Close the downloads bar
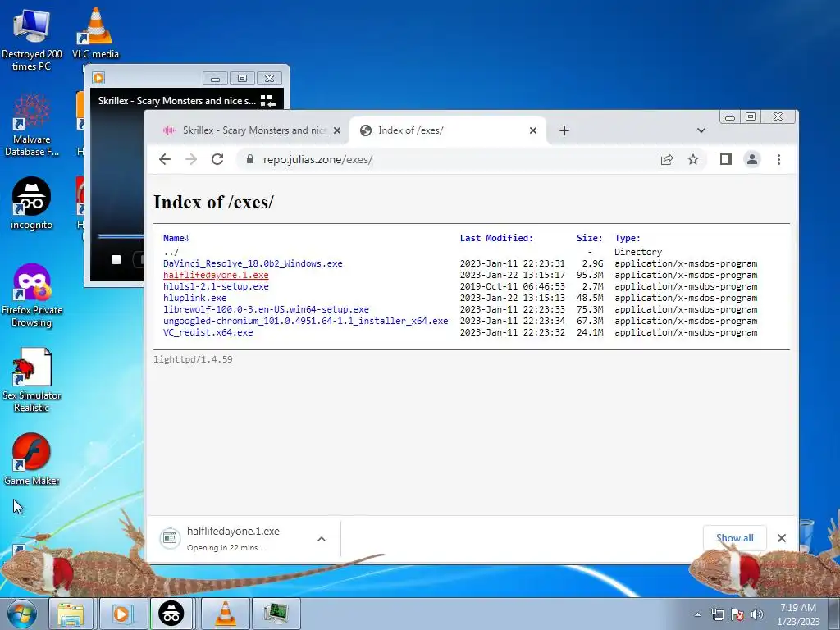Image resolution: width=840 pixels, height=630 pixels. click(782, 538)
